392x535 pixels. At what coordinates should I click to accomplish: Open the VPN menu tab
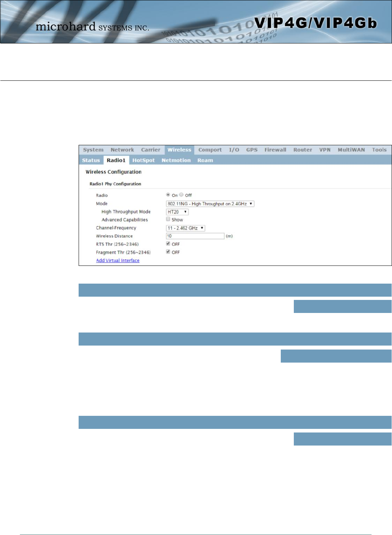325,150
